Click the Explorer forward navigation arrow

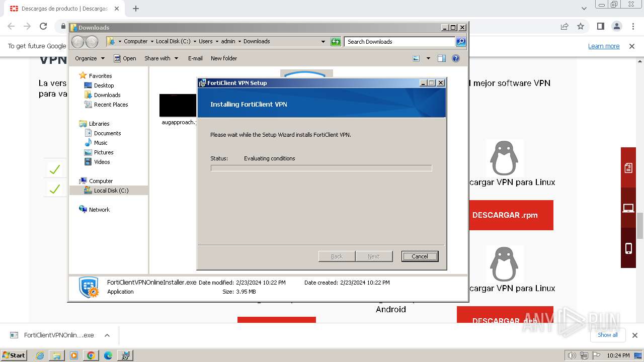pyautogui.click(x=92, y=42)
